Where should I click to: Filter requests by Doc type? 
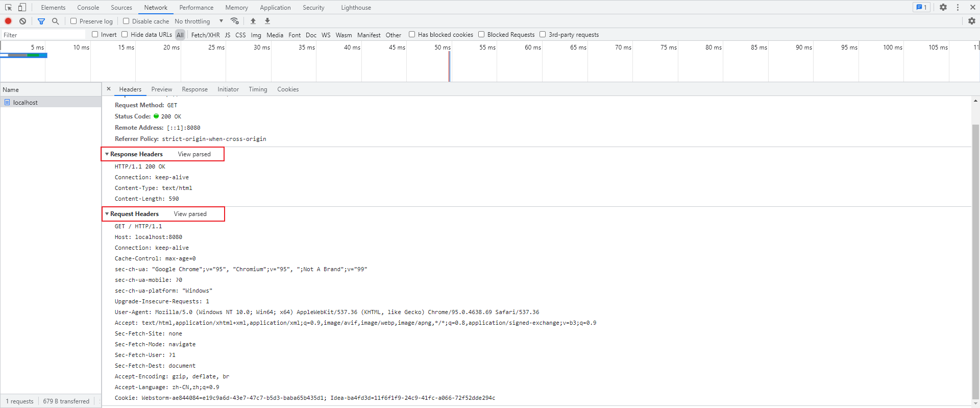(311, 35)
